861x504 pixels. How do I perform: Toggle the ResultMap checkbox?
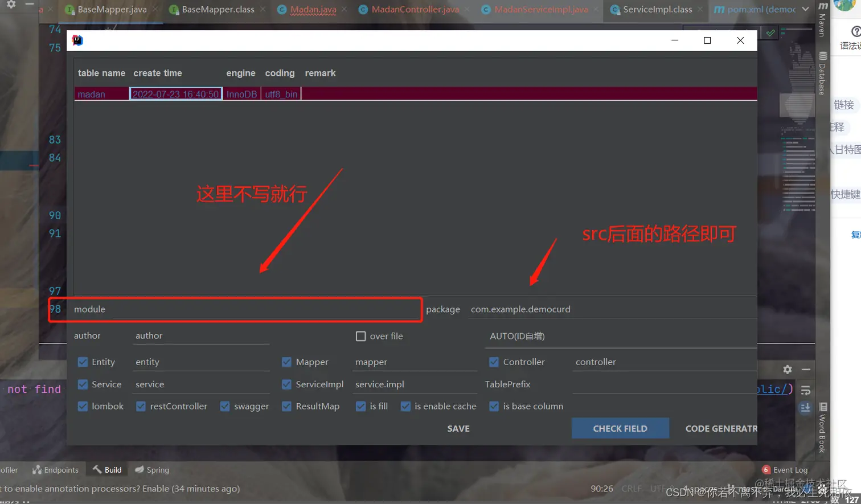286,406
